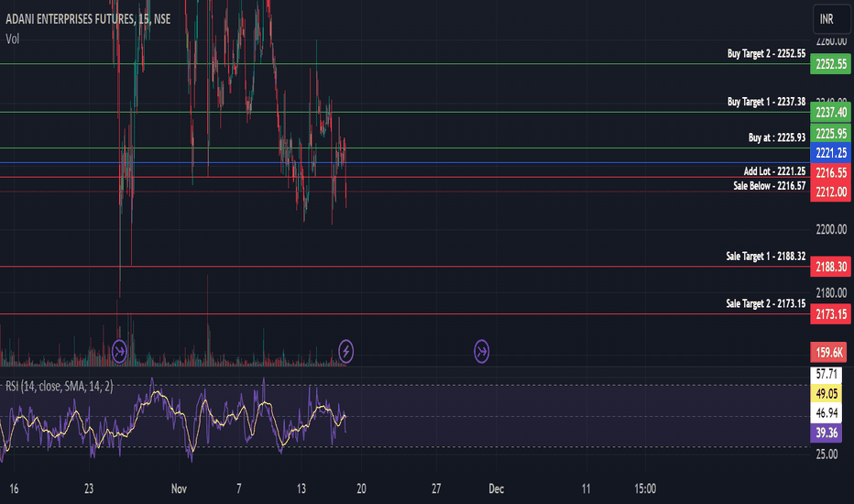Click the red 2188.30 price tag
854x504 pixels.
(830, 267)
